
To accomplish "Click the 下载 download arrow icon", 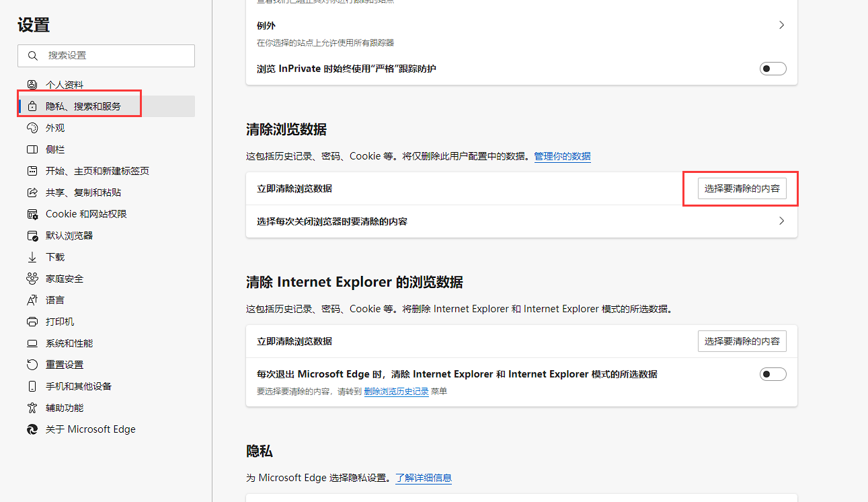I will tap(32, 257).
